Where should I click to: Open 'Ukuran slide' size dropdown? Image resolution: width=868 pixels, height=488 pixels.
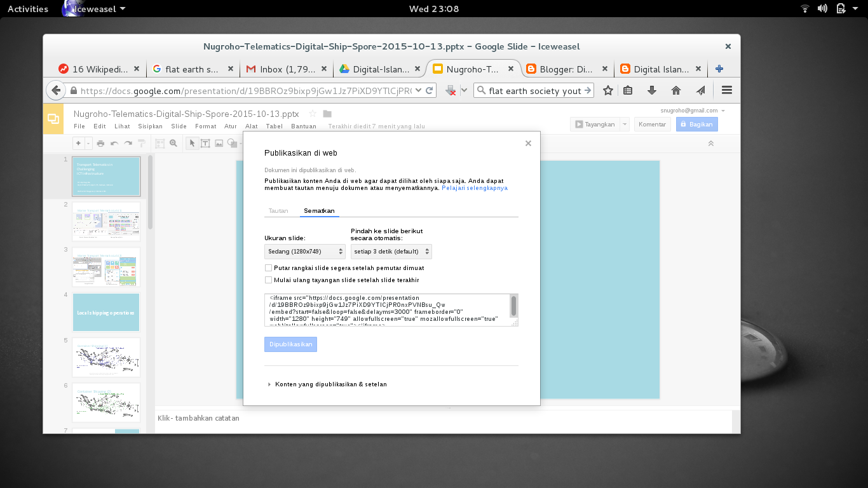click(x=305, y=252)
